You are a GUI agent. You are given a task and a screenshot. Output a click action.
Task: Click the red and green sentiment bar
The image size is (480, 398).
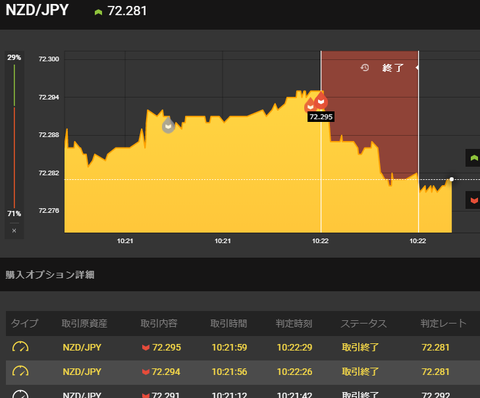14,136
